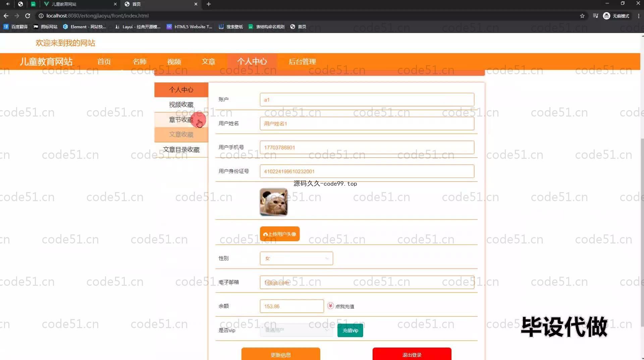Click the green 充值vip button
The width and height of the screenshot is (644, 360).
click(350, 330)
